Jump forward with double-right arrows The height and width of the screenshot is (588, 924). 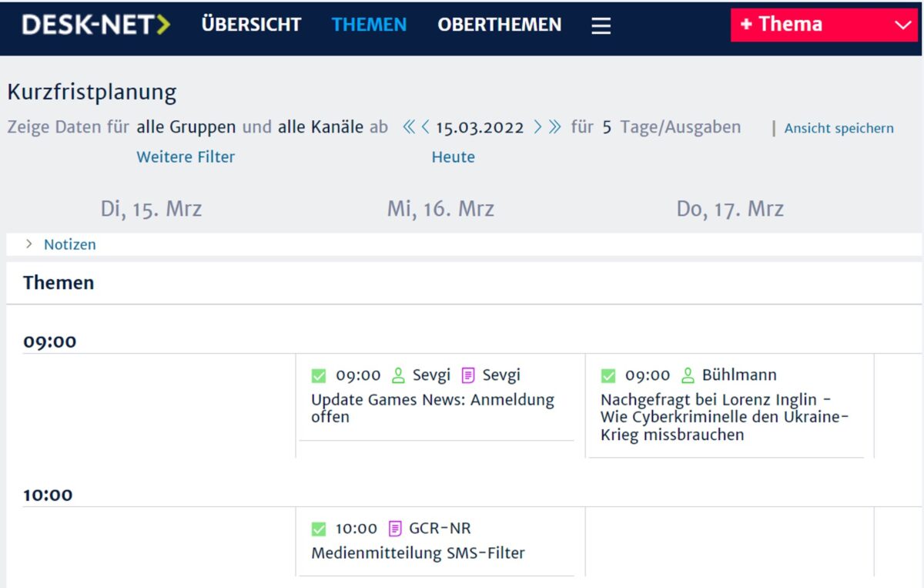click(x=554, y=127)
